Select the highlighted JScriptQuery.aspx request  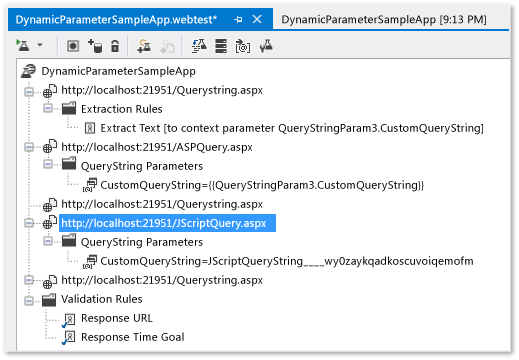coord(167,223)
